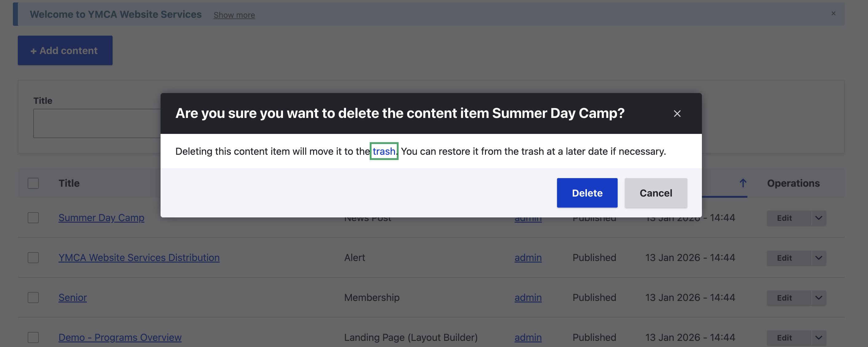868x347 pixels.
Task: Toggle YMCA Website Services Distribution checkbox
Action: (33, 258)
